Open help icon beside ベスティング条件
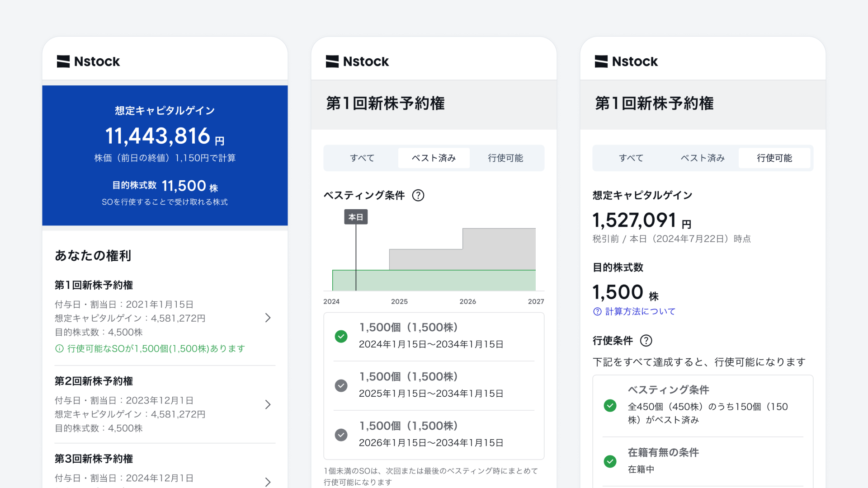The image size is (868, 488). point(418,195)
